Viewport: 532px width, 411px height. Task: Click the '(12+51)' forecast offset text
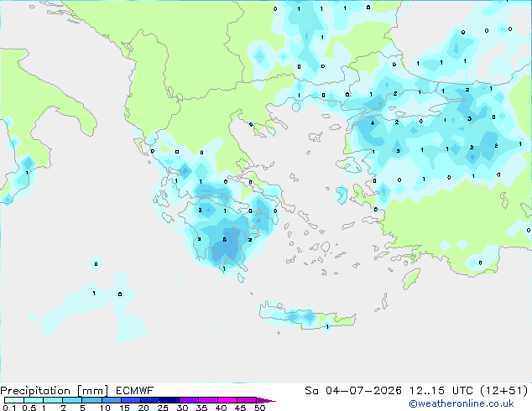tap(504, 391)
